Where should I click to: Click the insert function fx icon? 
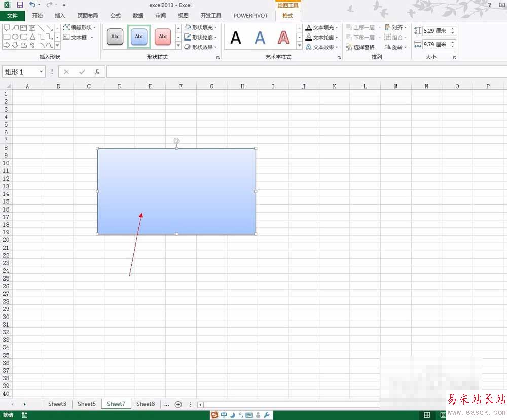coord(97,72)
